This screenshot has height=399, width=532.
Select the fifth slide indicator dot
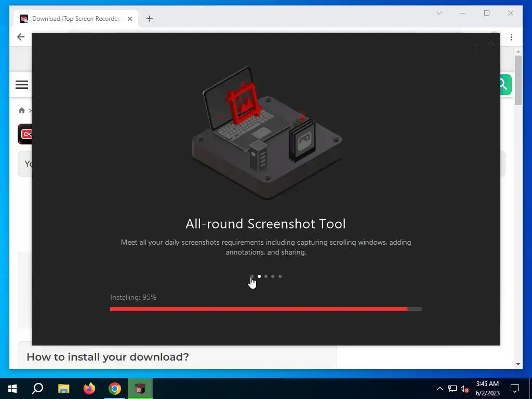pos(280,276)
